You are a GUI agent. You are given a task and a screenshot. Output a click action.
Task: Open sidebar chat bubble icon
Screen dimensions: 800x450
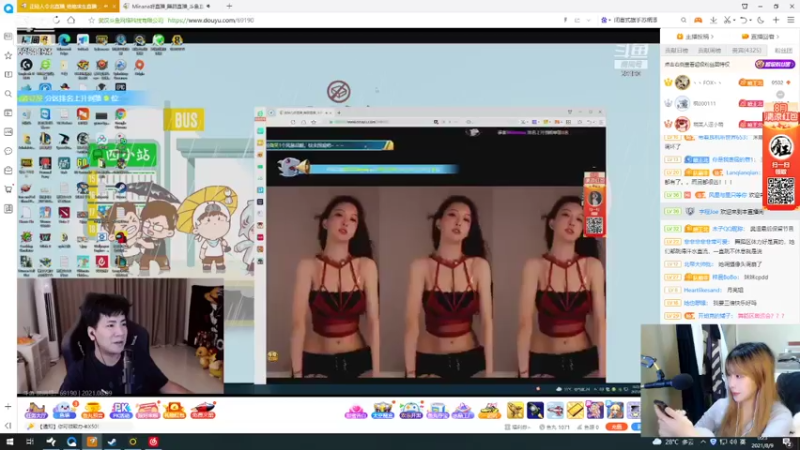coord(8,151)
